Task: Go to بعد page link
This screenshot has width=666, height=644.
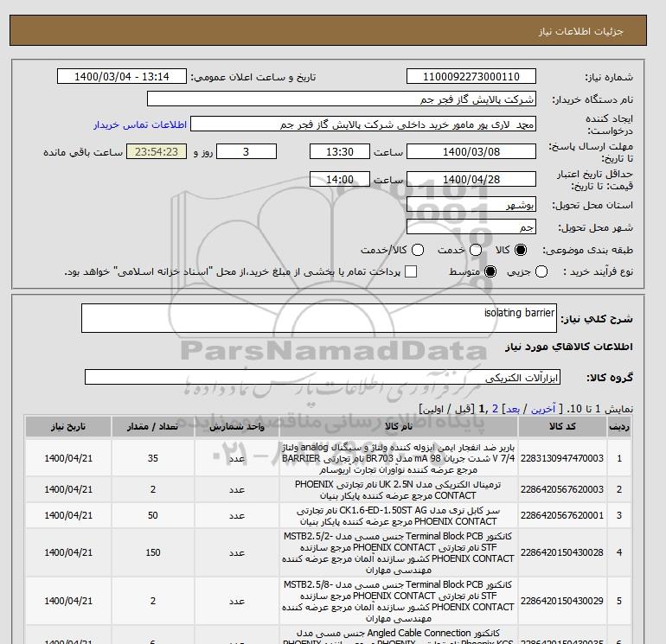Action: 513,409
